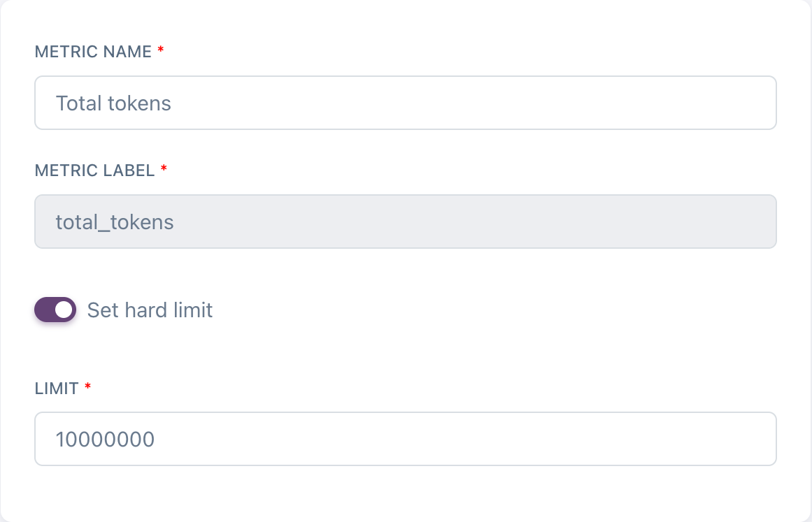The width and height of the screenshot is (812, 522).
Task: Click inside the Metric Name field
Action: [406, 103]
